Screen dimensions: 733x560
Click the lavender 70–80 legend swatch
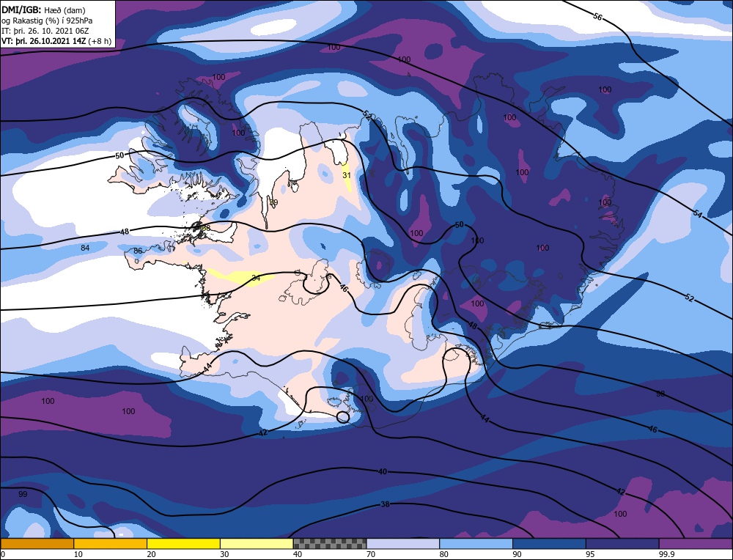tap(403, 543)
